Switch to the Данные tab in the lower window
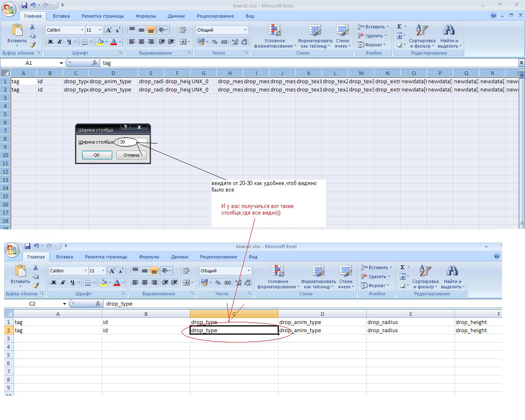Image resolution: width=525 pixels, height=420 pixels. point(180,257)
